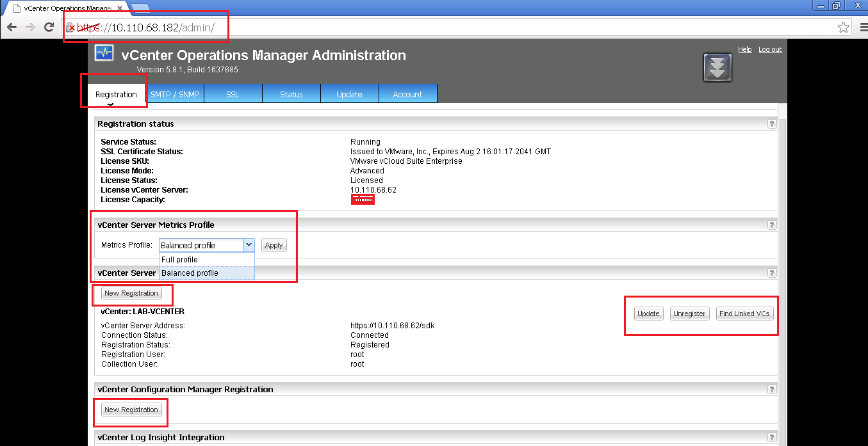Open the Update tab
The height and width of the screenshot is (446, 868).
[x=349, y=94]
